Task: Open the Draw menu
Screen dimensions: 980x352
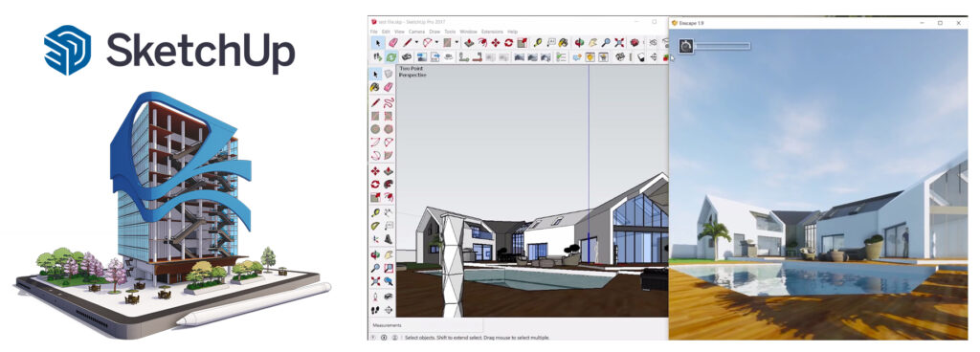Action: pos(434,32)
